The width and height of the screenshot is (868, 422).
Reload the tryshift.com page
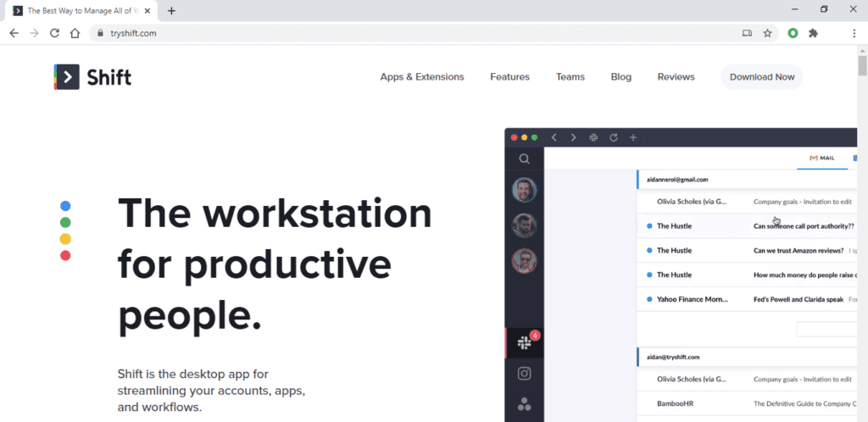(54, 33)
